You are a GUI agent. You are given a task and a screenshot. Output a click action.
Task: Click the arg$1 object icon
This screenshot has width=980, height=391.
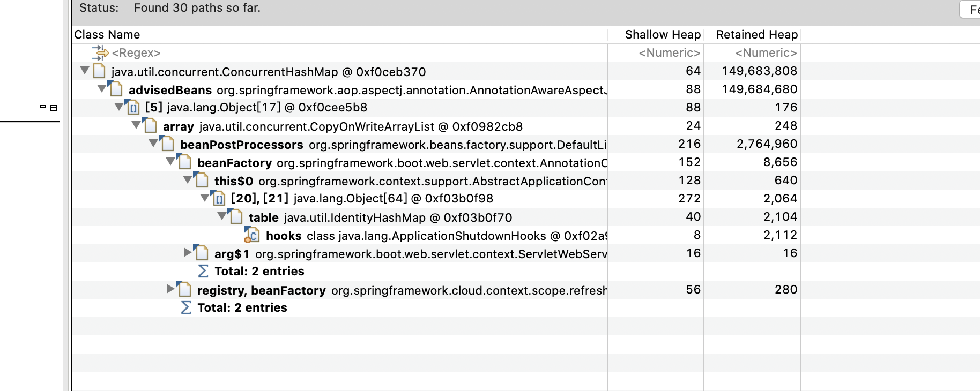[x=202, y=253]
